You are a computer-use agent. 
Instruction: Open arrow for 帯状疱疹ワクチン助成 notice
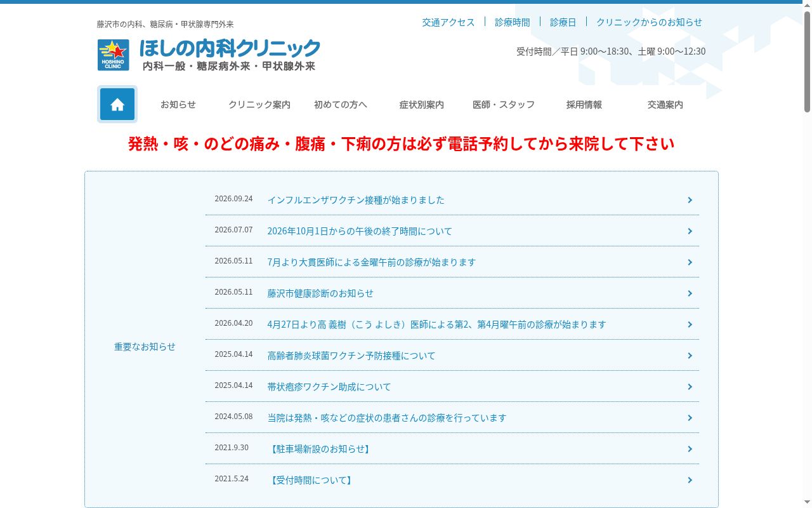coord(690,387)
